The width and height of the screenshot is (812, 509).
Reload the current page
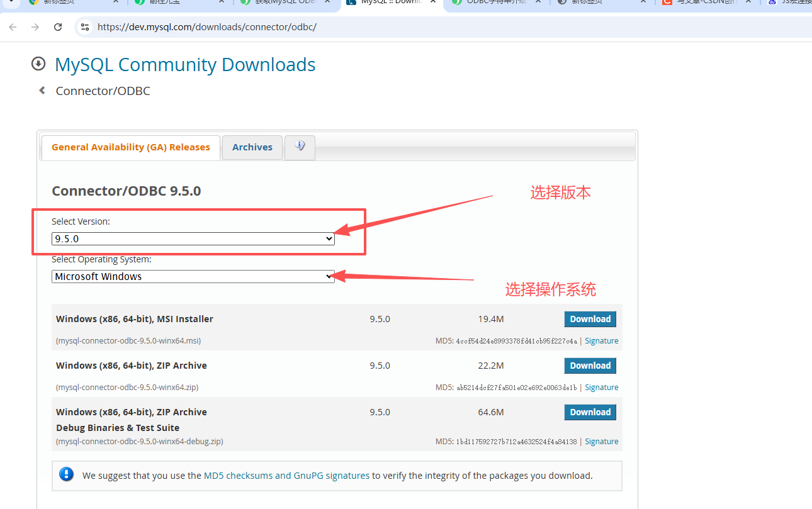click(x=57, y=26)
